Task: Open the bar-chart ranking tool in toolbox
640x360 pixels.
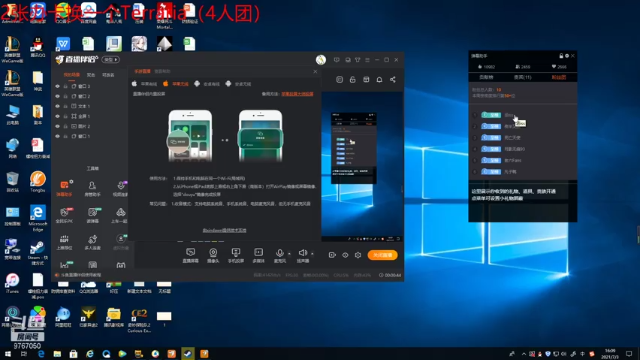Action: click(x=64, y=242)
